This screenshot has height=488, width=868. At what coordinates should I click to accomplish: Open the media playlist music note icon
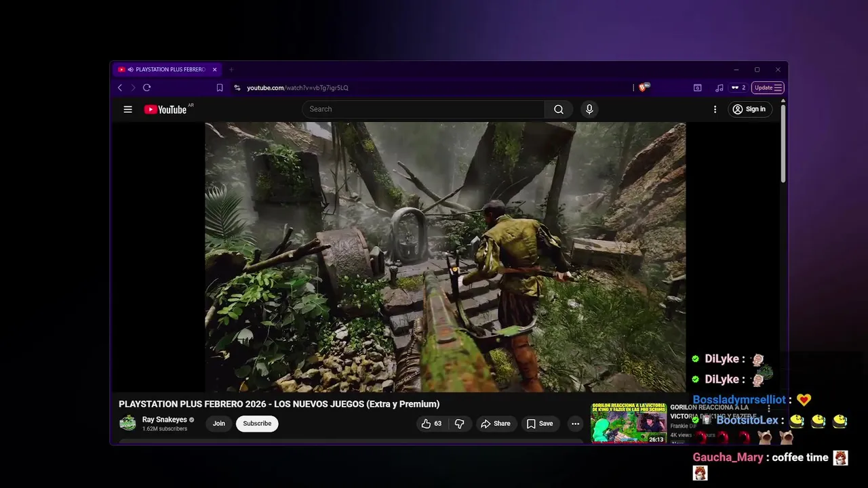[719, 87]
